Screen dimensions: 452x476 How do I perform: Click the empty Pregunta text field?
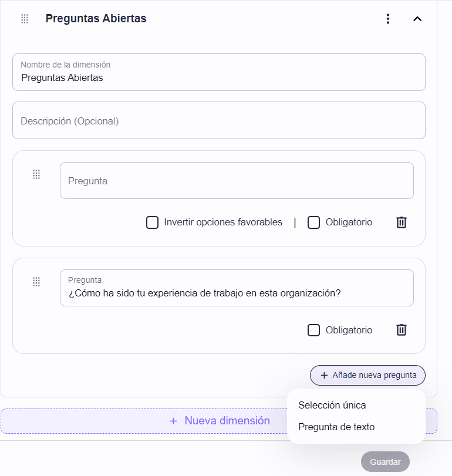237,181
